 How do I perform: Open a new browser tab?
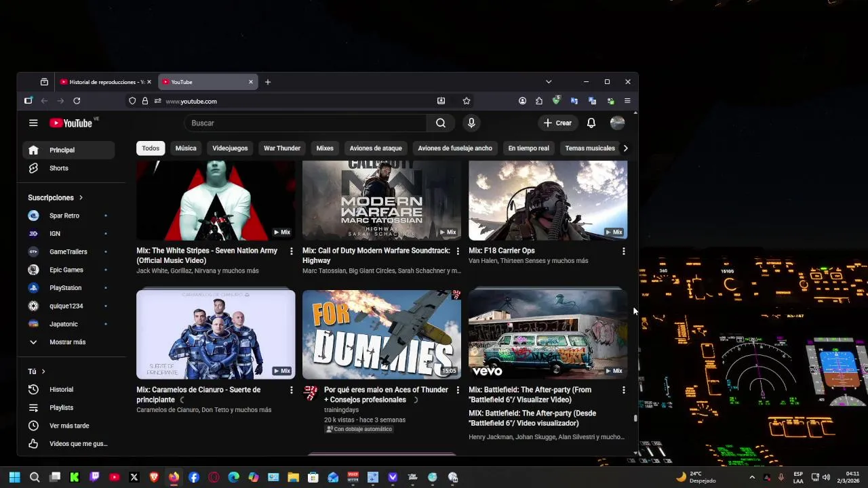point(268,82)
